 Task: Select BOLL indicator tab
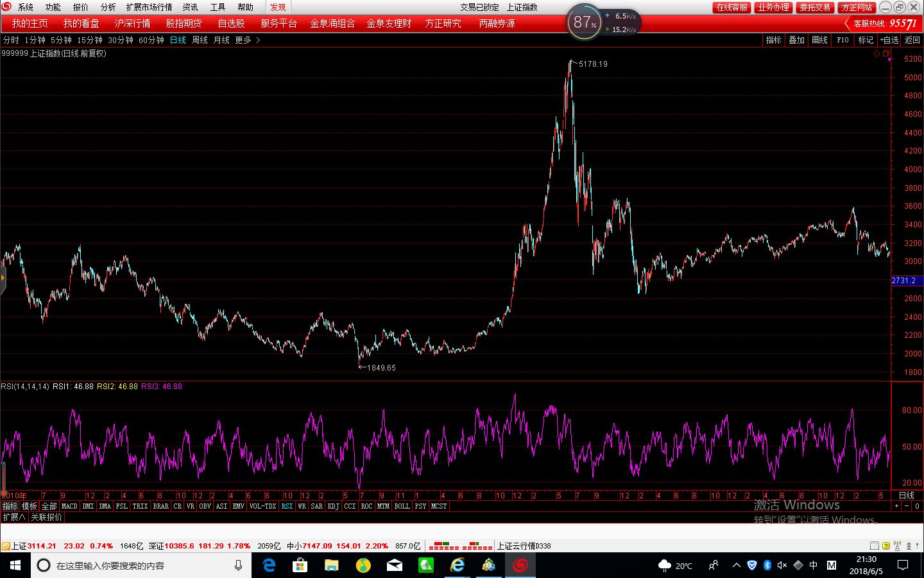coord(402,506)
